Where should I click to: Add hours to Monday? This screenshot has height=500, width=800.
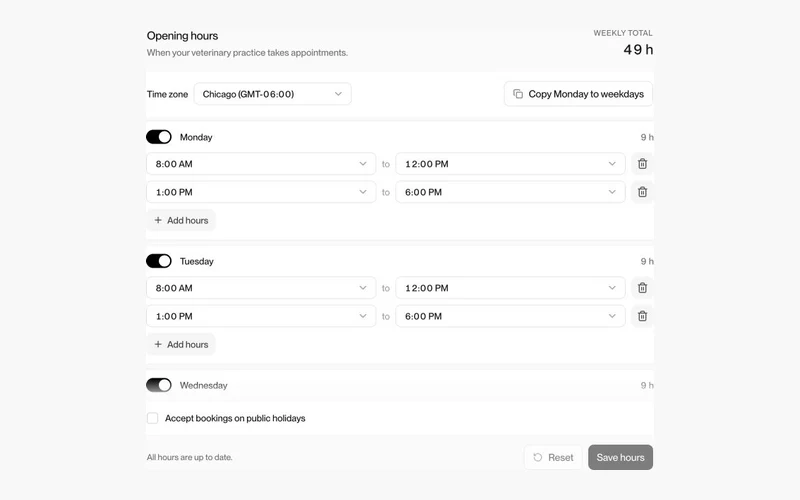181,220
